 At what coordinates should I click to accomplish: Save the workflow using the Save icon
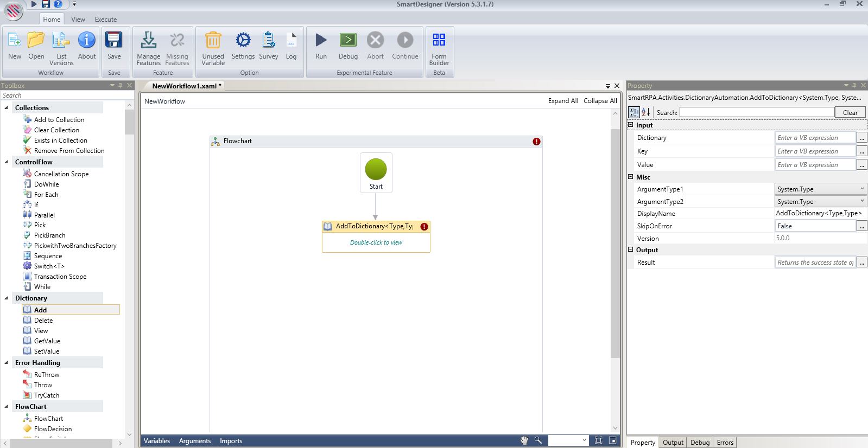pos(114,41)
